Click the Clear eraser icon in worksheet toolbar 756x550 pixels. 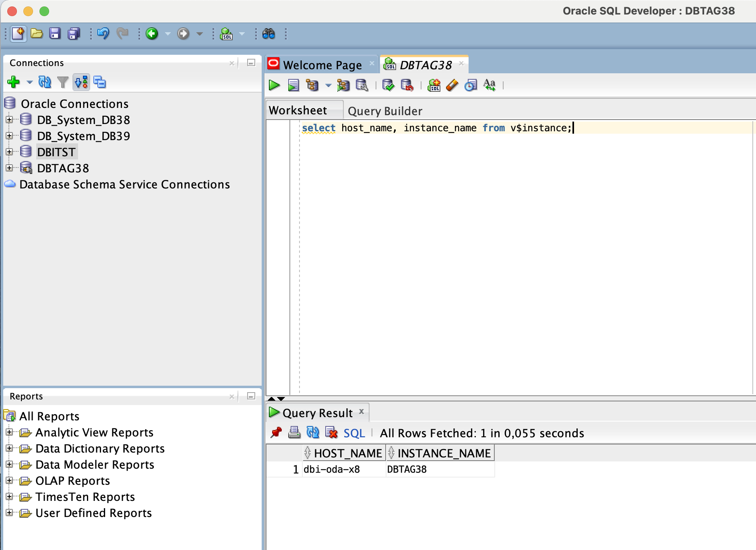pos(452,85)
